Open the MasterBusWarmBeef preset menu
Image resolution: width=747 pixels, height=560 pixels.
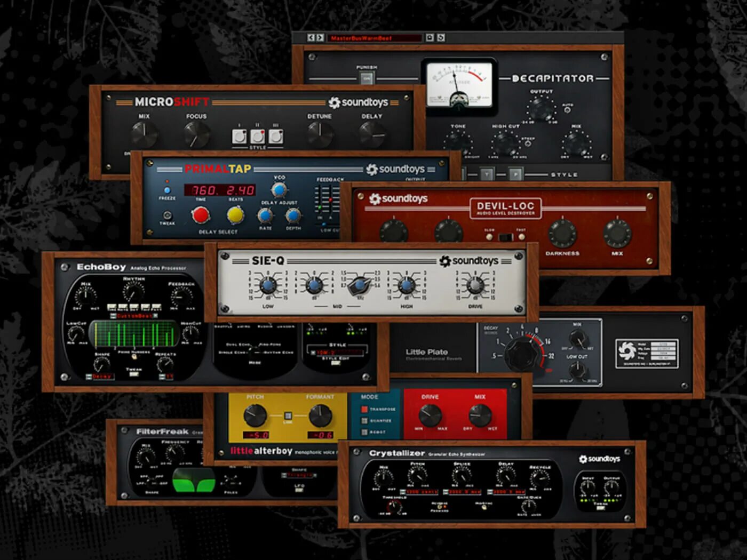point(375,38)
